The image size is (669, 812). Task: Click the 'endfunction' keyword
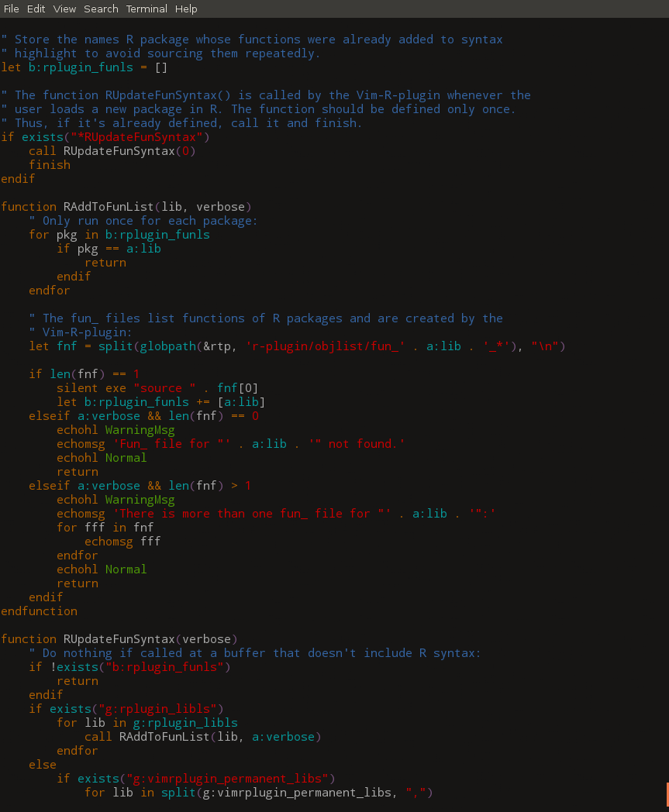point(40,611)
